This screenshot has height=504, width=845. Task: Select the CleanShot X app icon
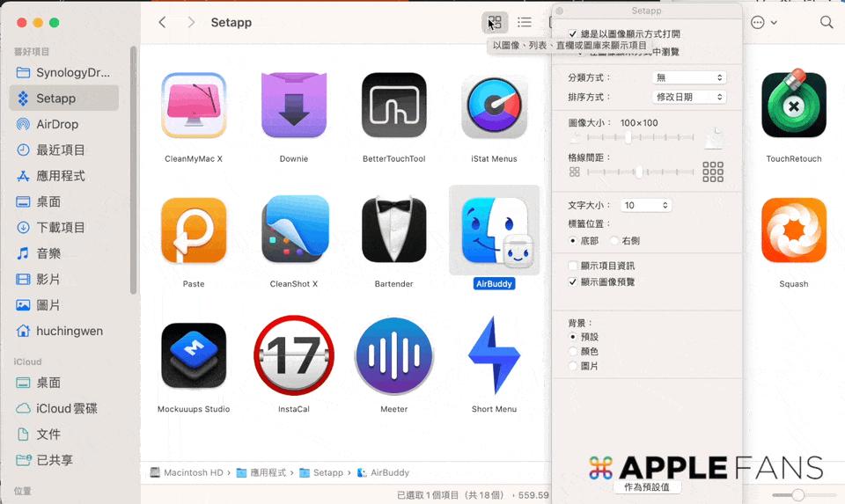tap(294, 230)
